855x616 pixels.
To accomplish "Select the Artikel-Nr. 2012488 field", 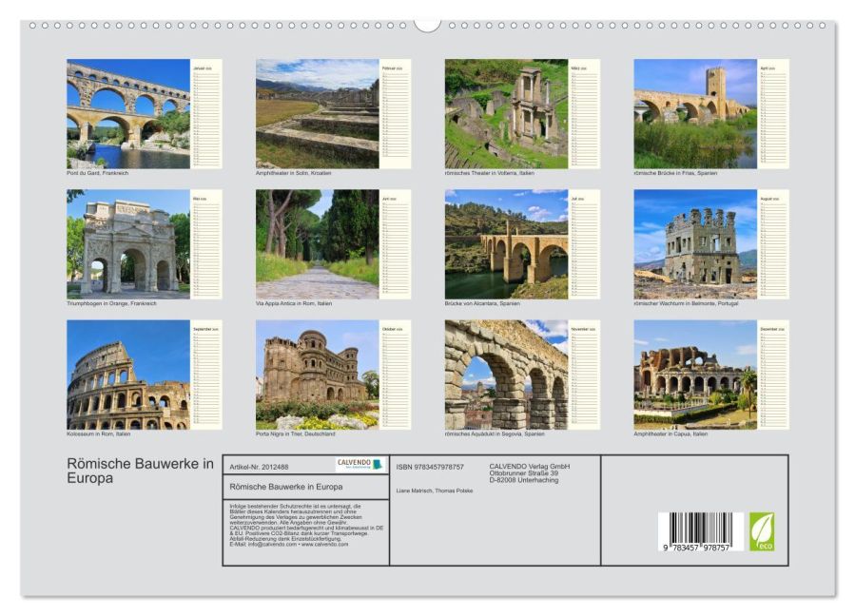I will click(x=257, y=465).
